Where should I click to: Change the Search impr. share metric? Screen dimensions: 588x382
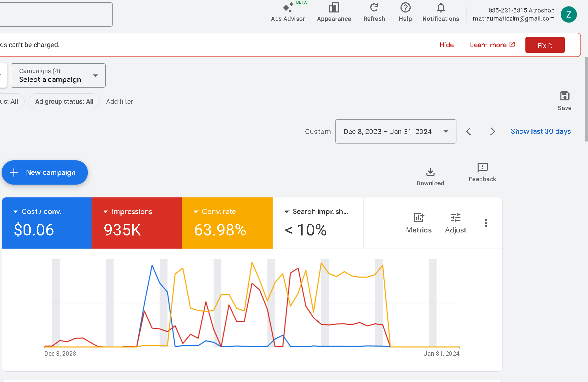(317, 212)
